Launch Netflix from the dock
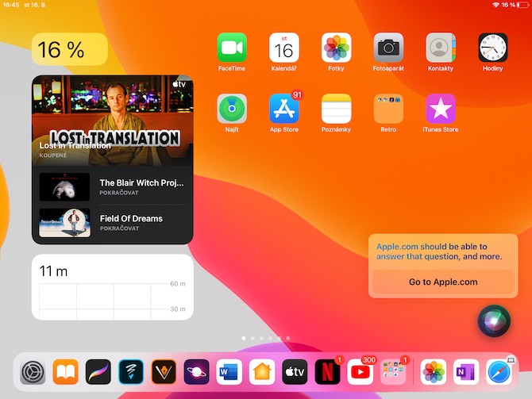Viewport: 532px width, 399px height. [327, 372]
